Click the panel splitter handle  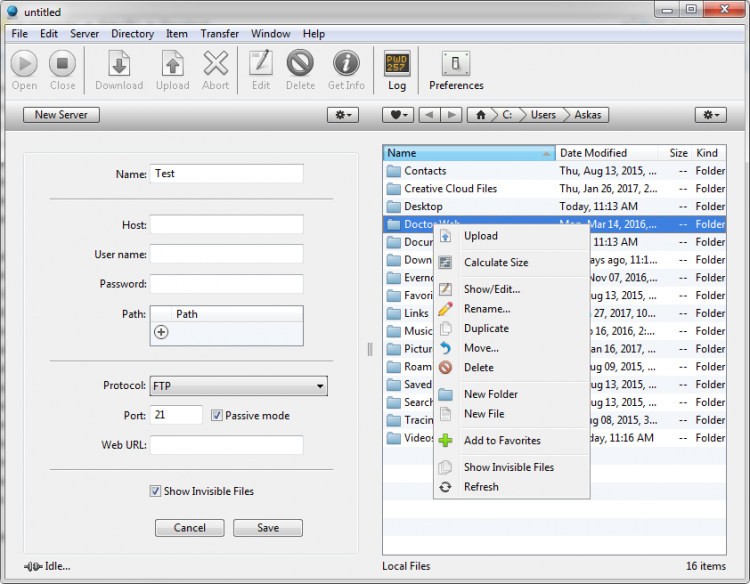pos(370,349)
